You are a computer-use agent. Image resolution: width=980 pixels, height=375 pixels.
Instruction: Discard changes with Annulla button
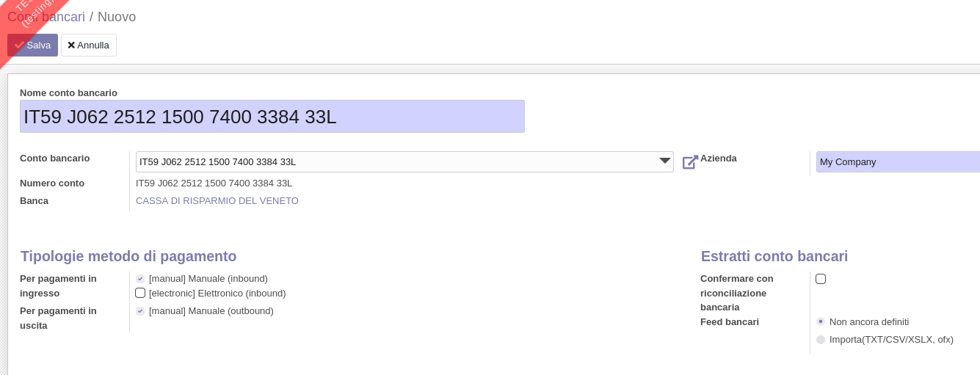click(89, 45)
